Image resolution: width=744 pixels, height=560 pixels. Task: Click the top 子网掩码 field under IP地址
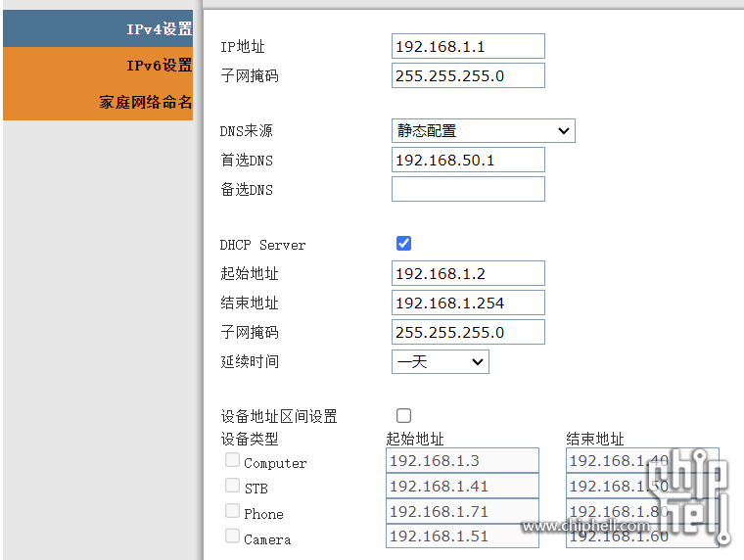pos(468,75)
